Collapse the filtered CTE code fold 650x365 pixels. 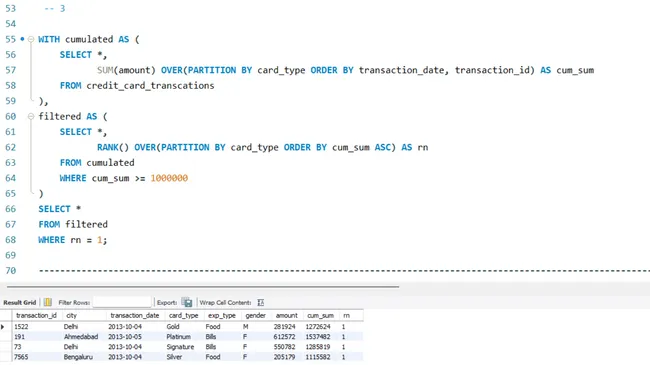(x=31, y=117)
